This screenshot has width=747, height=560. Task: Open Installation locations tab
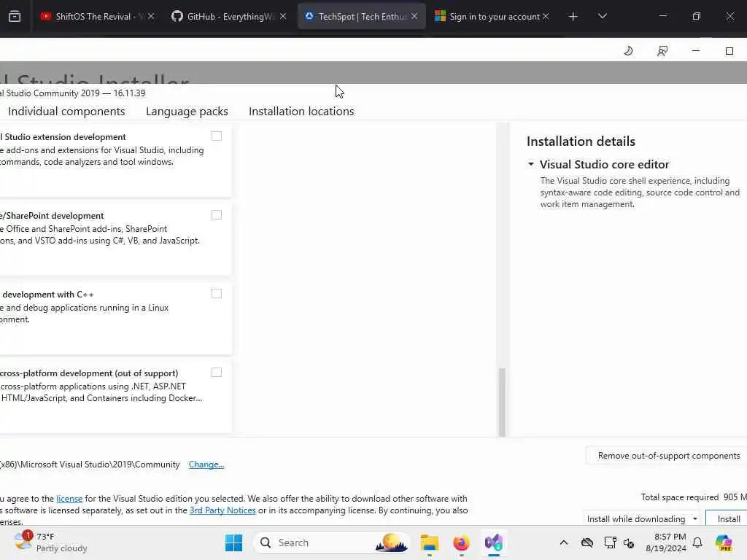(x=301, y=112)
